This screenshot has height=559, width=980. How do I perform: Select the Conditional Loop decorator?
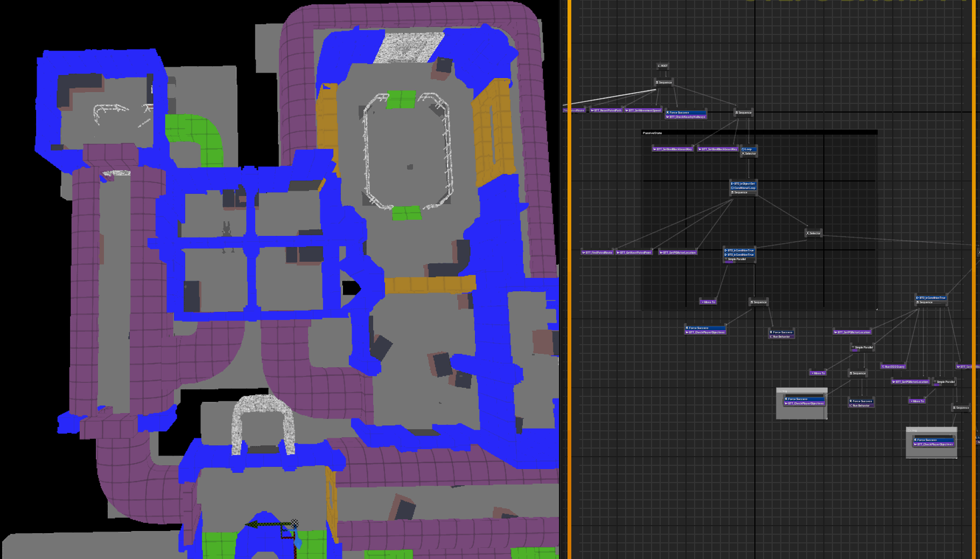[x=743, y=188]
